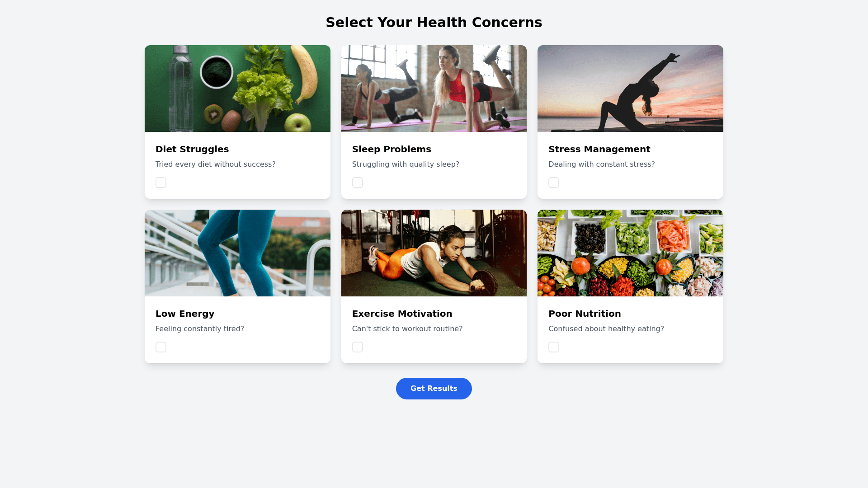Click the Exercise Motivation card title
868x488 pixels.
pyautogui.click(x=402, y=314)
